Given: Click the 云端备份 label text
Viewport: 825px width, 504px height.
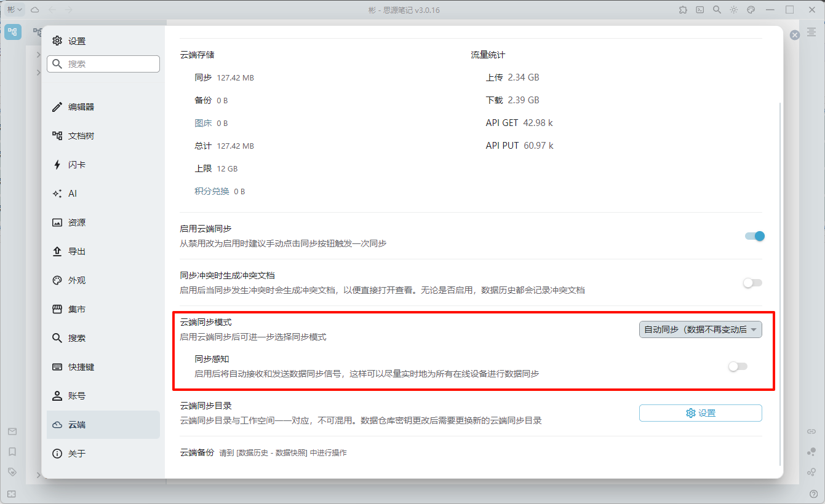Looking at the screenshot, I should pyautogui.click(x=197, y=452).
